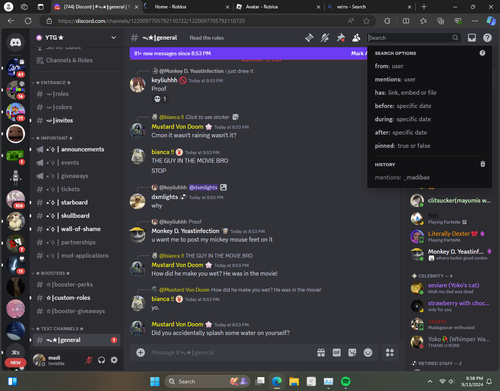Open the starboard channel
The image size is (500, 391).
click(x=76, y=202)
